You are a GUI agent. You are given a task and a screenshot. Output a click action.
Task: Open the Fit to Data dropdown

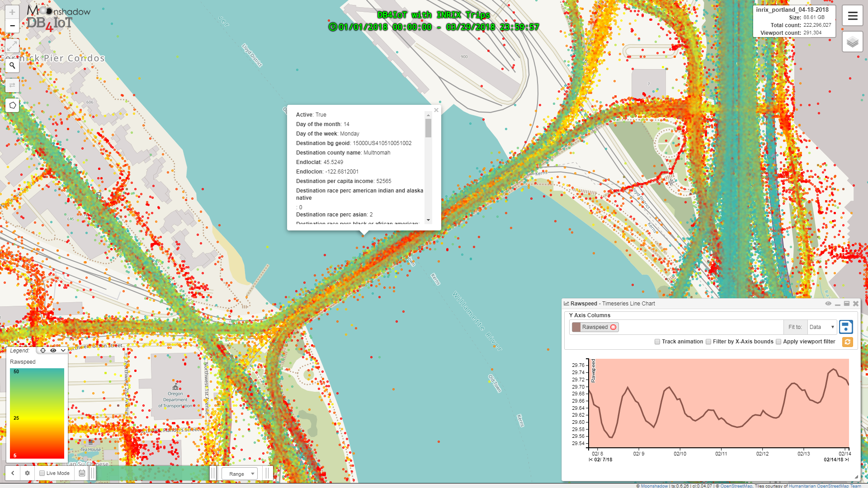pyautogui.click(x=822, y=327)
